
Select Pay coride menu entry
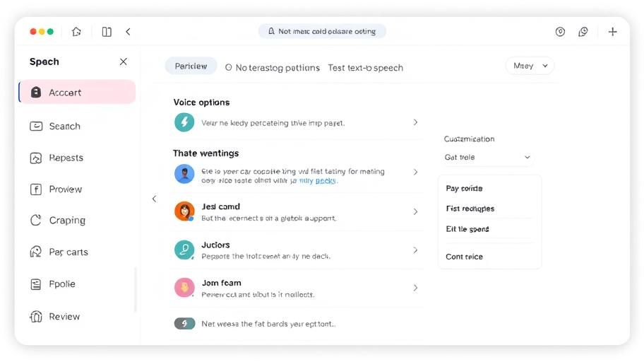[x=464, y=188]
